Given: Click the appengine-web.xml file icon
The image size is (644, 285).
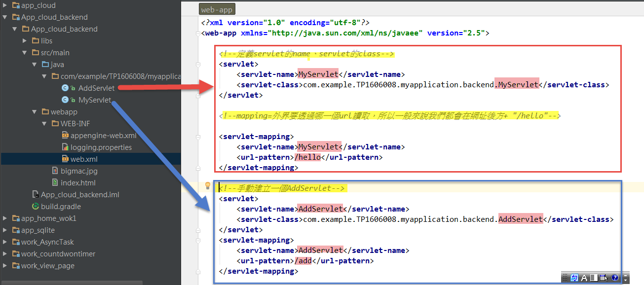Looking at the screenshot, I should point(66,136).
